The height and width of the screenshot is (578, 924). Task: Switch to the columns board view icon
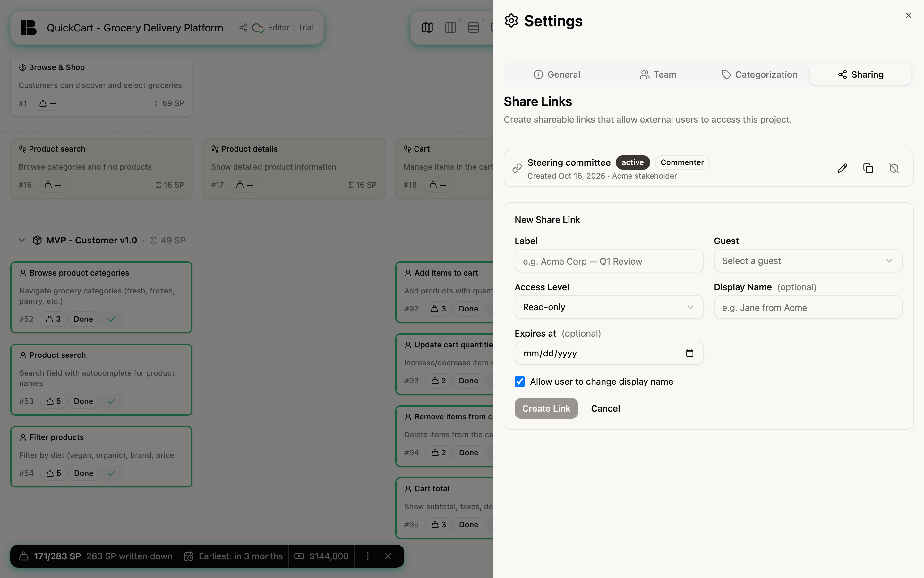pyautogui.click(x=450, y=28)
